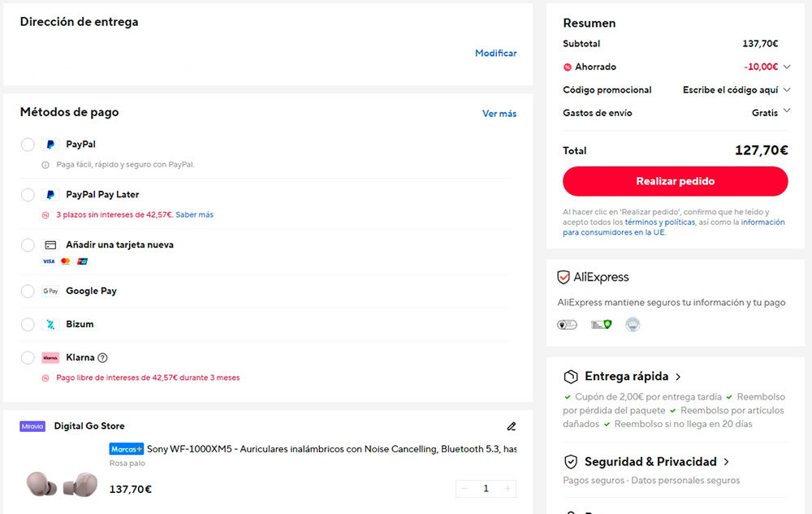Open Entrega rápida details arrow
The width and height of the screenshot is (812, 514).
678,377
